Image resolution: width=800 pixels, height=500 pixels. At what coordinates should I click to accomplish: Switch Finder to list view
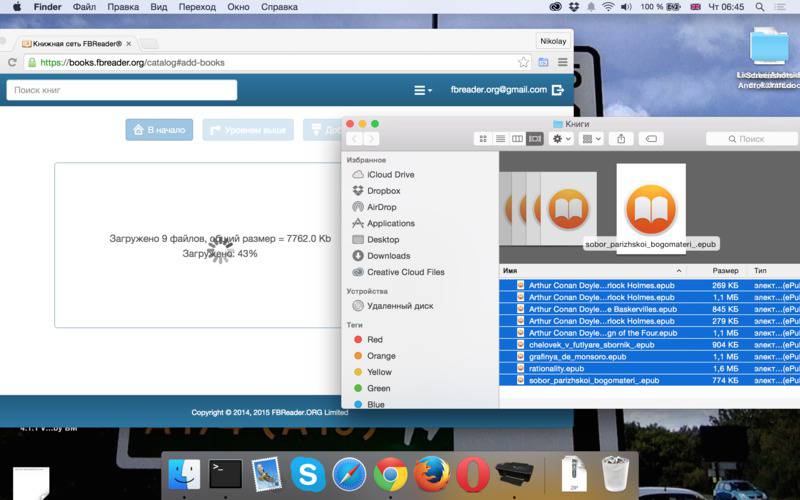(501, 139)
